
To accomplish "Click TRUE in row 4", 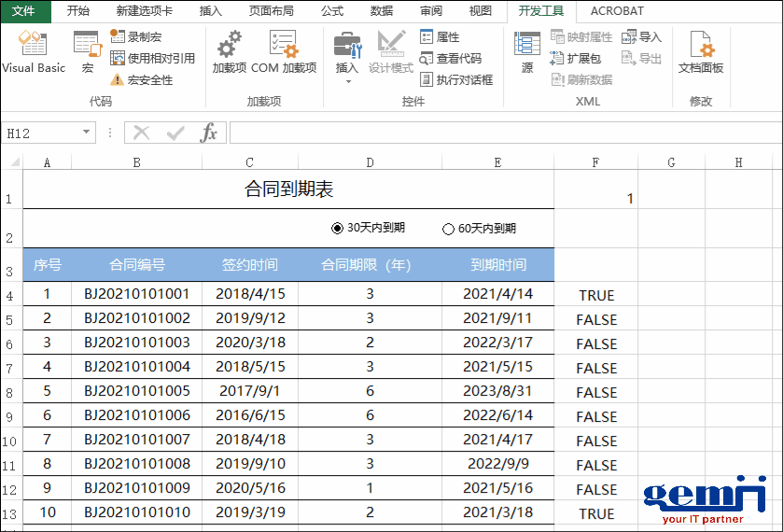I will click(596, 295).
